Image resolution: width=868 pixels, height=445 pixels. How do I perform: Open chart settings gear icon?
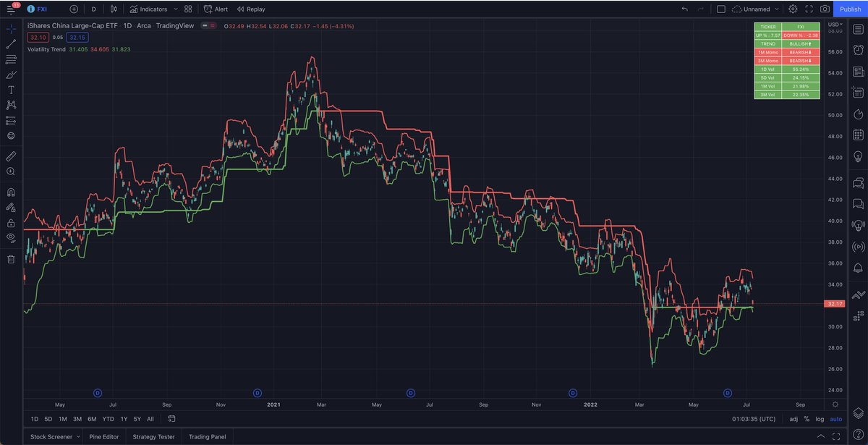coord(793,9)
